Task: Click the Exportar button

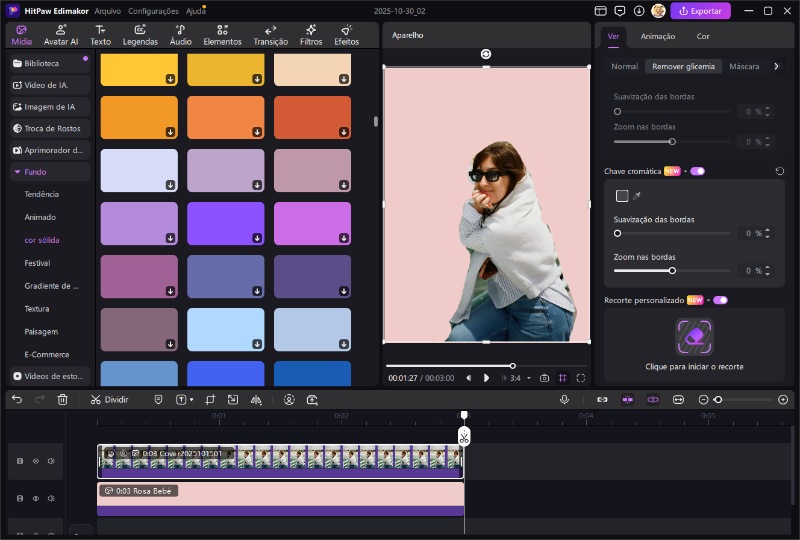Action: point(700,11)
